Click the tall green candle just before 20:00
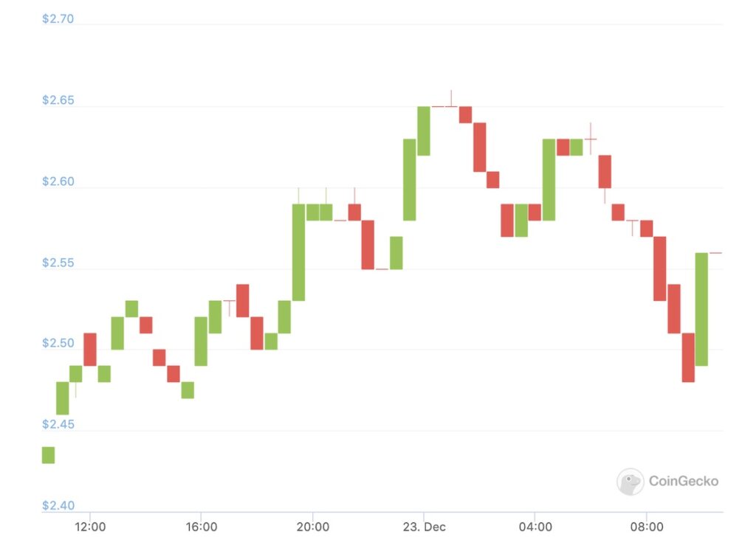Image resolution: width=756 pixels, height=554 pixels. (x=298, y=252)
